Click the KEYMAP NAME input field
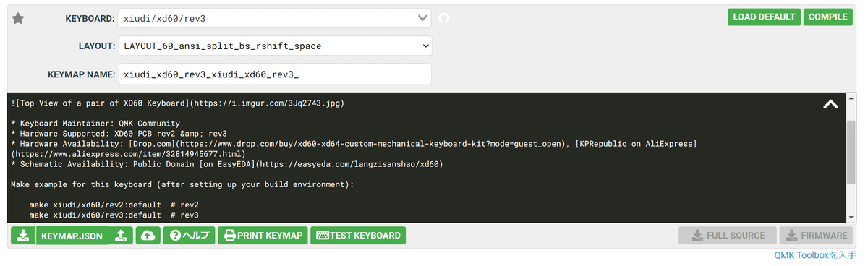Screen dimensions: 868x266 tap(275, 74)
